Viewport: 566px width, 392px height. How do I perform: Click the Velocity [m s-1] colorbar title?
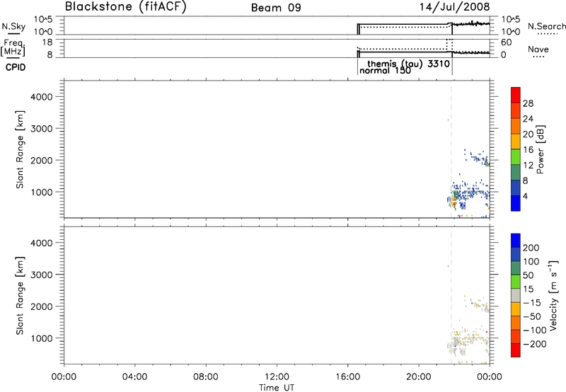[x=553, y=295]
